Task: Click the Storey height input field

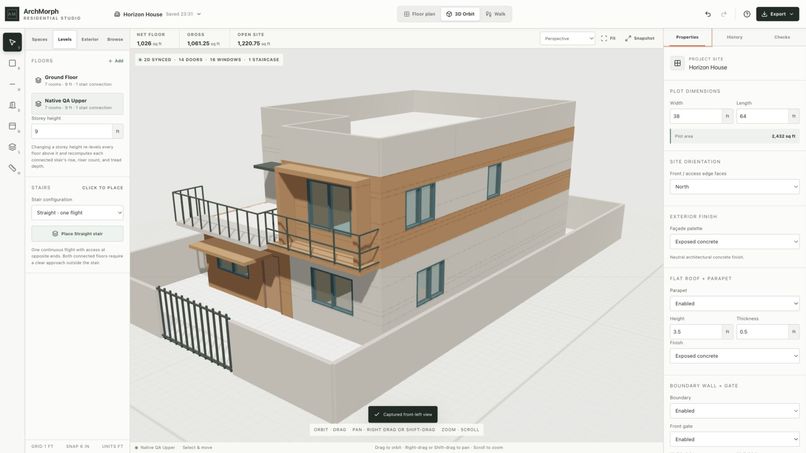Action: [x=71, y=132]
